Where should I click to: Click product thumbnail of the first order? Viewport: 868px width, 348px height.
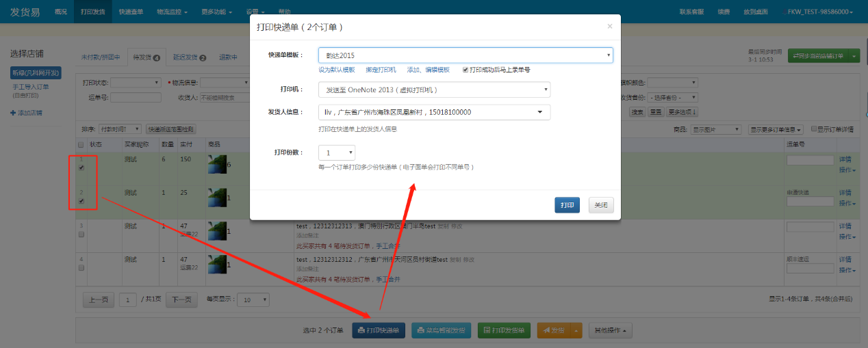tap(216, 165)
